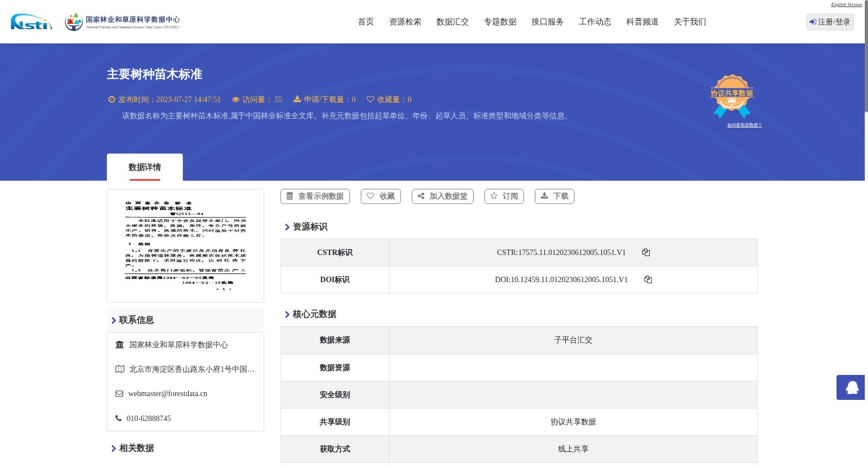
Task: Click the chevron icon beside 核心元数据
Action: pyautogui.click(x=287, y=314)
